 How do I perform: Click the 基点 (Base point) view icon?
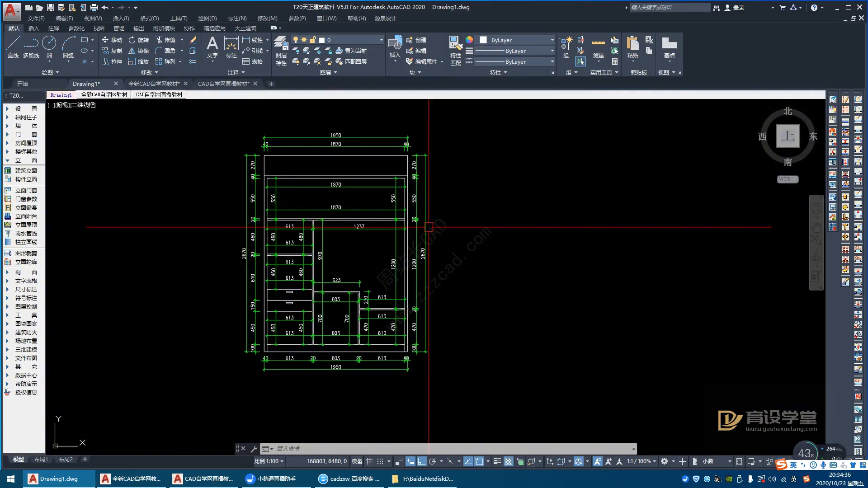click(669, 47)
